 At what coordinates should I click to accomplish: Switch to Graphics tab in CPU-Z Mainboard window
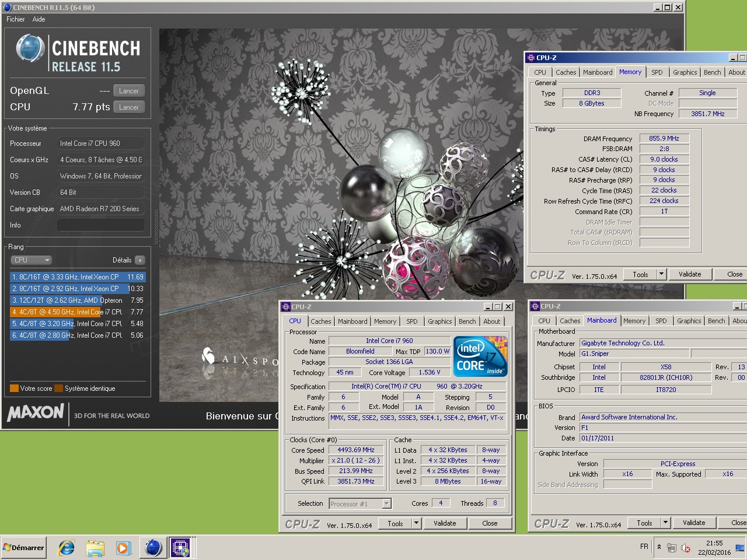[x=689, y=321]
